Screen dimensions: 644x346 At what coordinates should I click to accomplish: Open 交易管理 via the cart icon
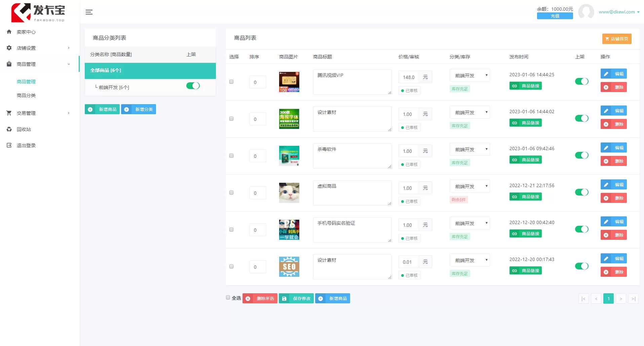tap(9, 113)
